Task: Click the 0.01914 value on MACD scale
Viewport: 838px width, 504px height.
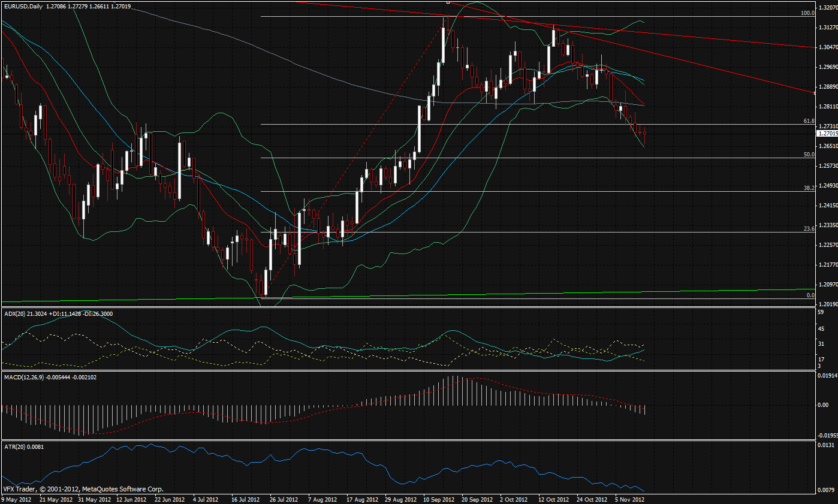Action: point(826,376)
